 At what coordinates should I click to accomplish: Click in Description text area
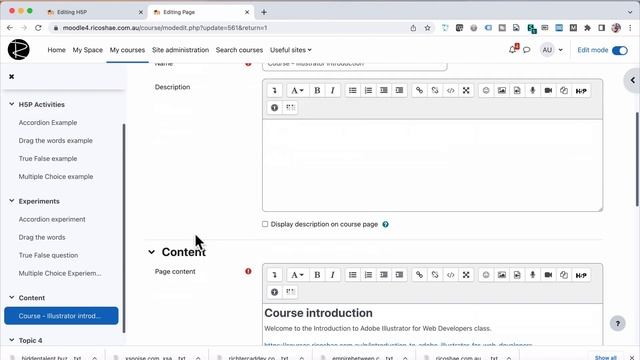pos(432,165)
